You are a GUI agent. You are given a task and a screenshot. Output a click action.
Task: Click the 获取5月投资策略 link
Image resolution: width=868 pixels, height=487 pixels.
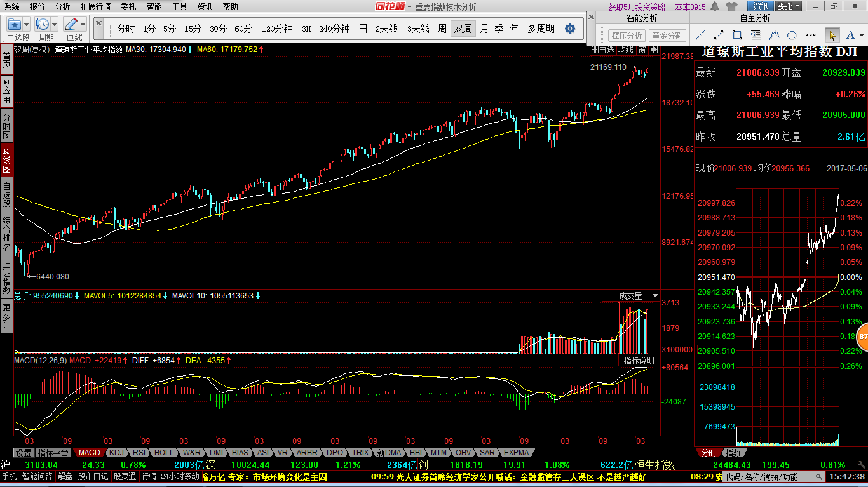pos(637,7)
